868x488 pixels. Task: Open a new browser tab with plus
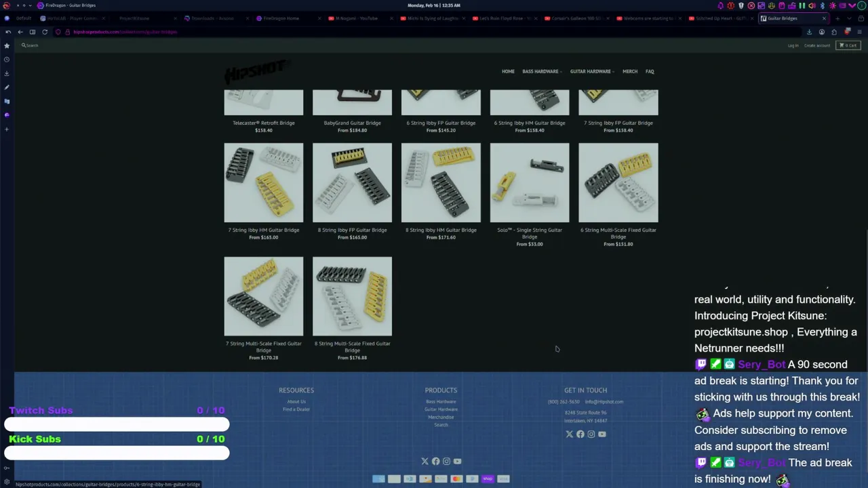pyautogui.click(x=837, y=18)
